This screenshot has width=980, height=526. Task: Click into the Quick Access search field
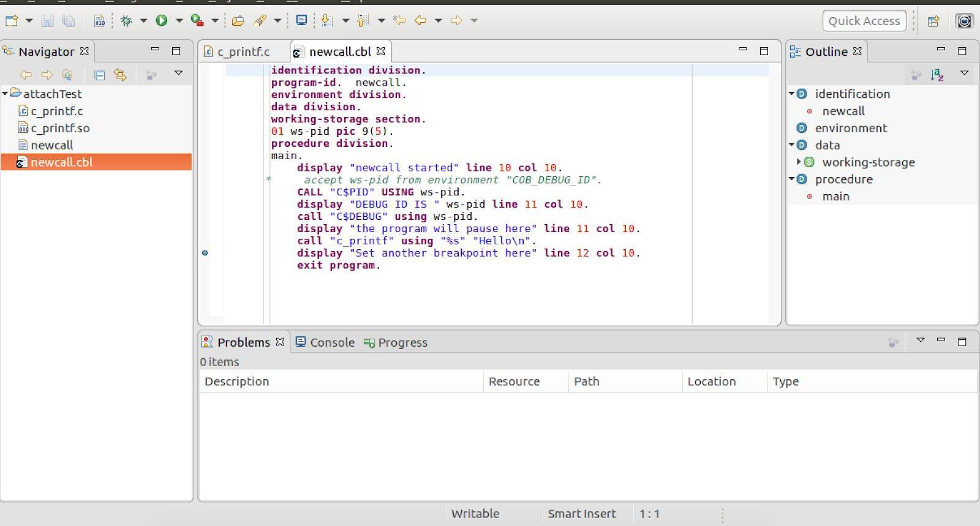point(864,21)
